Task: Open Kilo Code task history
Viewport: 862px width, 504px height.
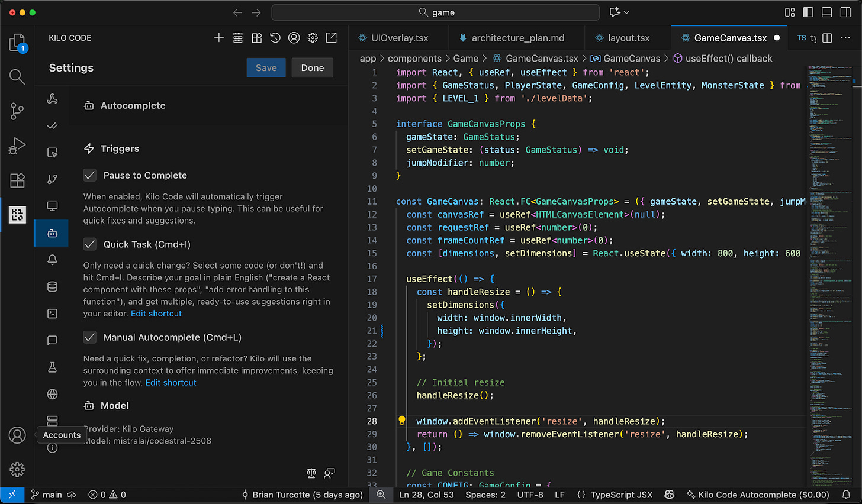Action: click(275, 38)
